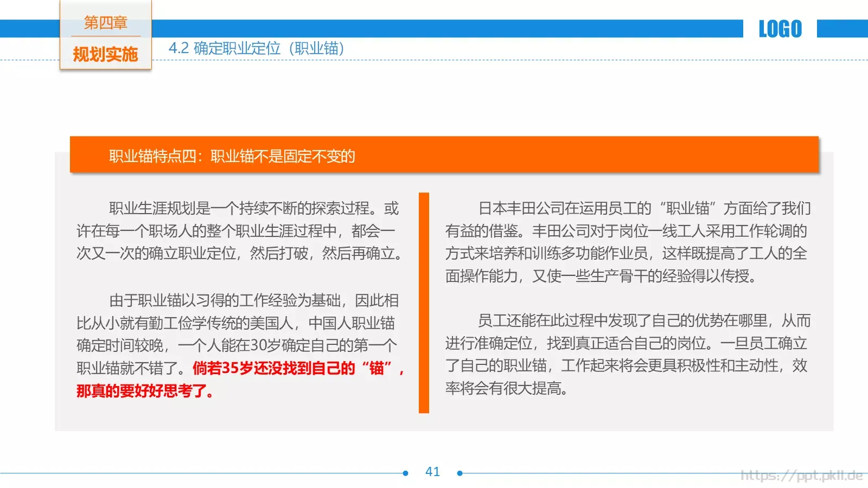Click the page number 41

432,472
